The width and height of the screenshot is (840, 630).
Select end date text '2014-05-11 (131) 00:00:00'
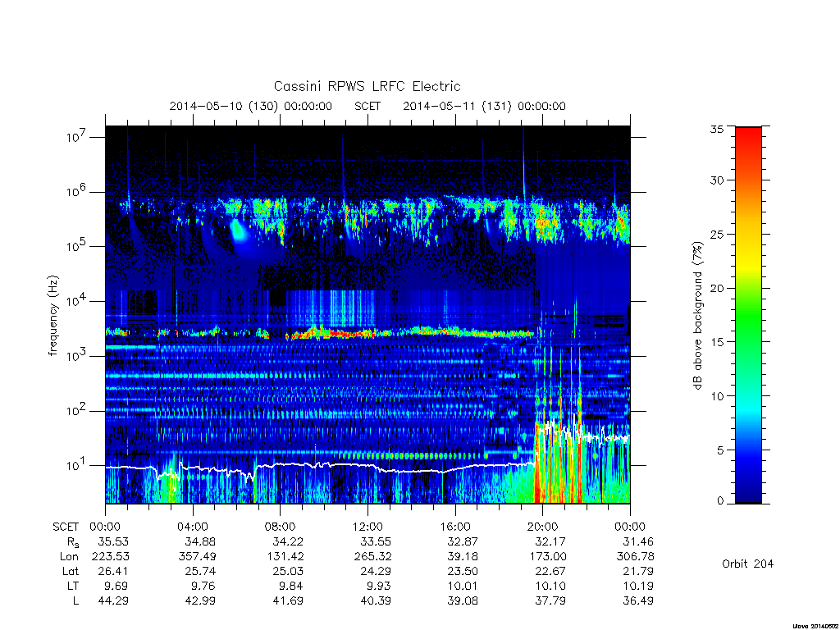pos(484,106)
